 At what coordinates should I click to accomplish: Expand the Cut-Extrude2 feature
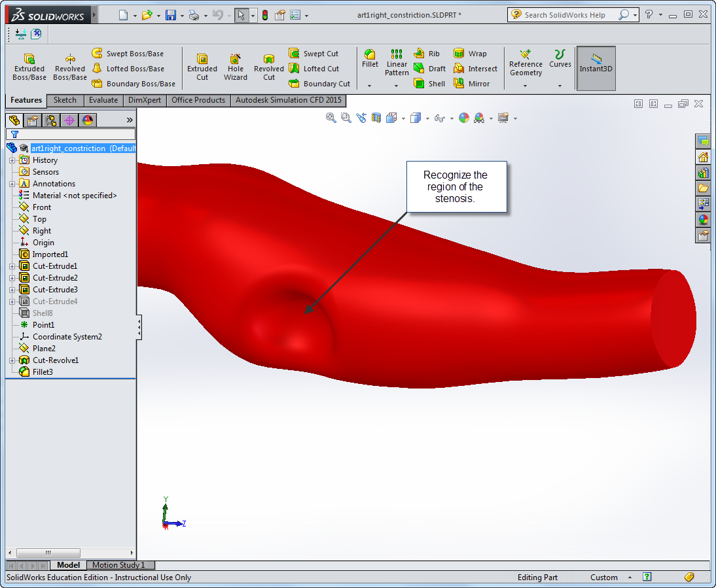(12, 278)
